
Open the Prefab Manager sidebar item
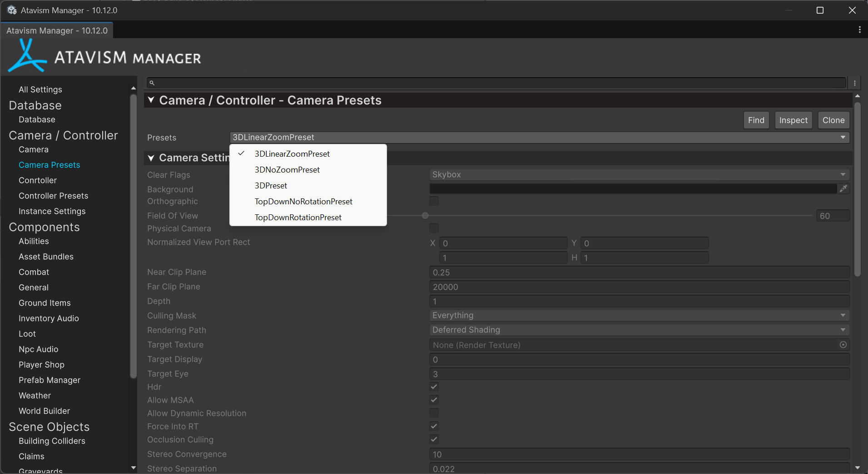(49, 380)
